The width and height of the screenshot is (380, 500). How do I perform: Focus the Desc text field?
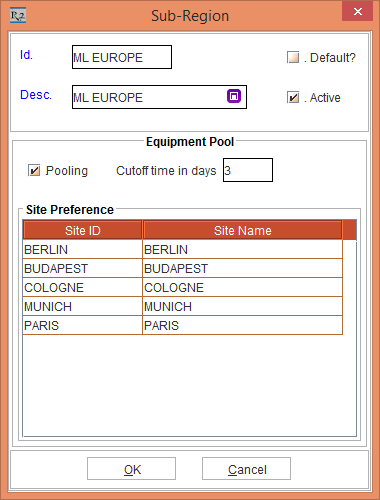coord(159,97)
